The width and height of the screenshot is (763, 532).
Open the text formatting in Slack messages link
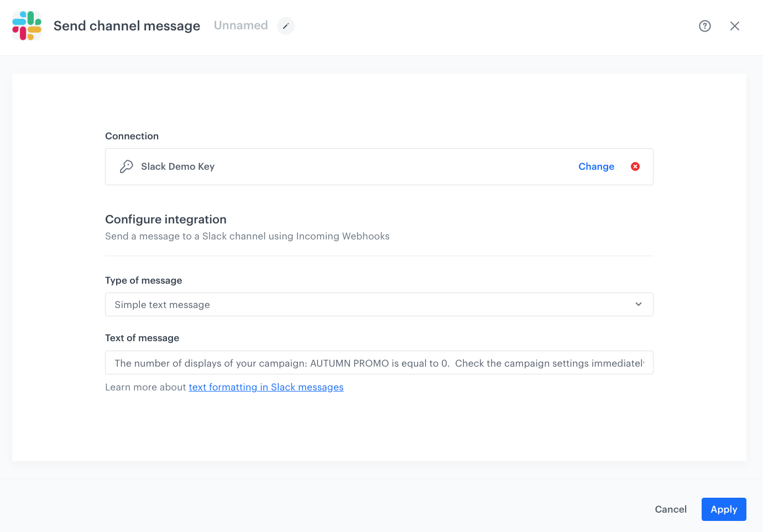266,387
